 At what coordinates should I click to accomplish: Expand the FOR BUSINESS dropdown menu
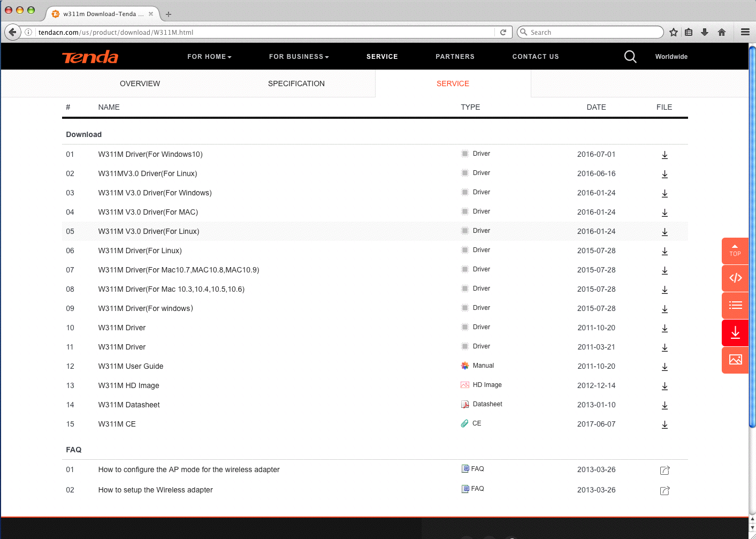(299, 57)
